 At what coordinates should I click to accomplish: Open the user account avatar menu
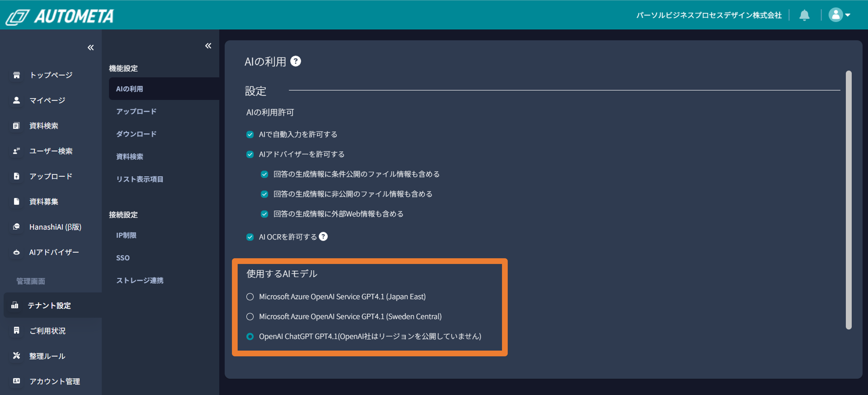(x=839, y=15)
